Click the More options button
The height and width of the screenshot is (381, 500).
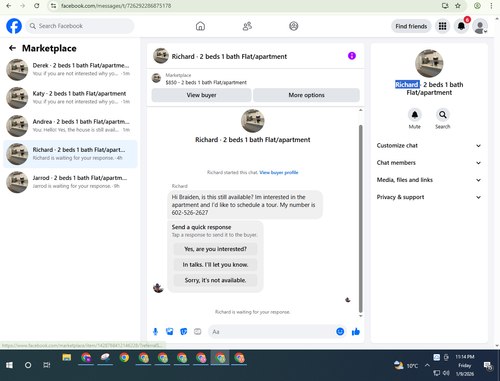click(x=306, y=95)
